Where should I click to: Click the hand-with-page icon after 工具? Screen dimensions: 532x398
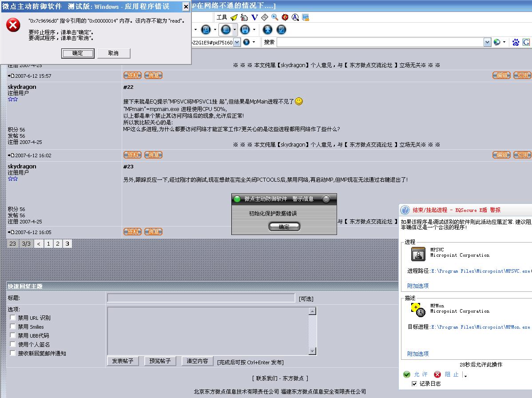pos(244,17)
